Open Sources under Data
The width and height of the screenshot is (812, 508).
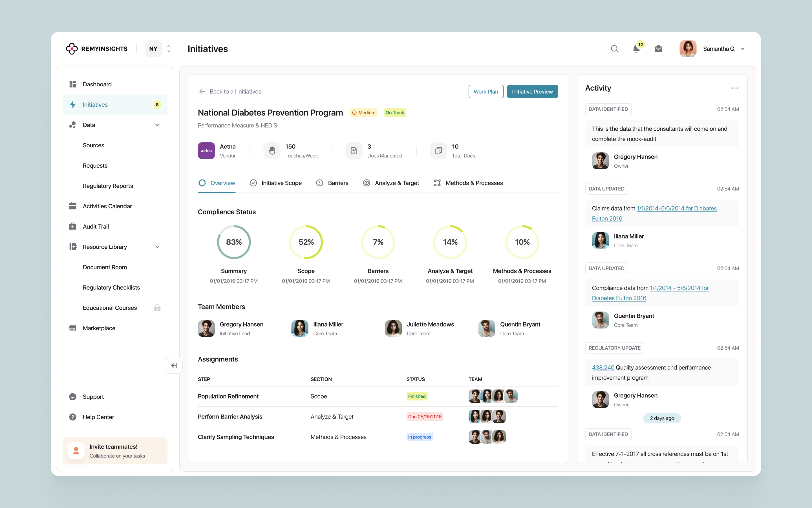[93, 145]
